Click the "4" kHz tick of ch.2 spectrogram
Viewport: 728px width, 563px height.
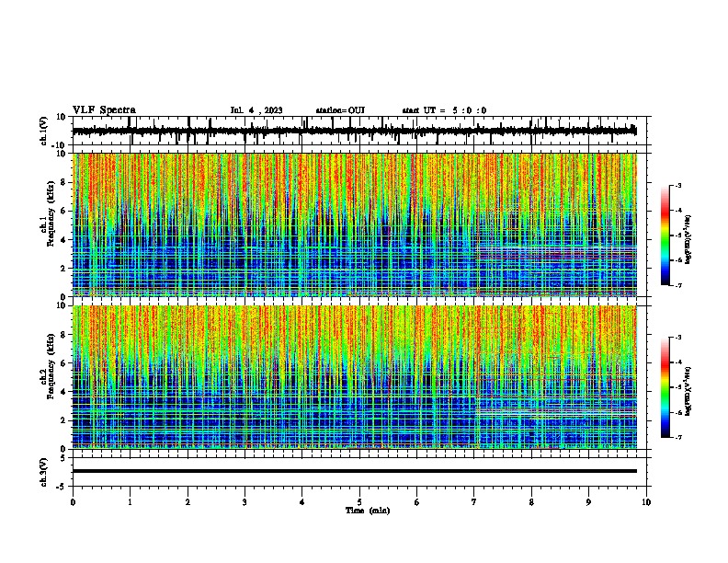(64, 392)
